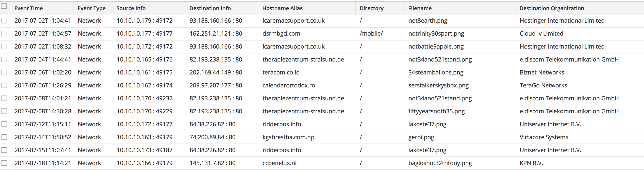Check the 2017-07-12T11:15:11 event row
Viewport: 644px width, 170px height.
[x=4, y=124]
